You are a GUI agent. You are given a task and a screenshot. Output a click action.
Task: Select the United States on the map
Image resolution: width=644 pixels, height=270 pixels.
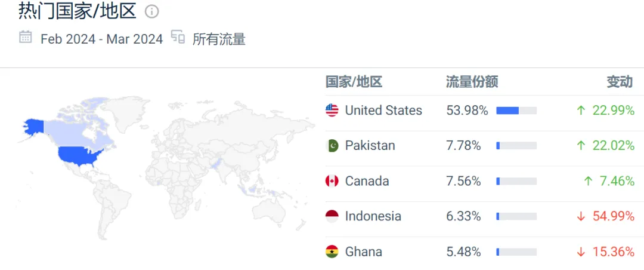80,157
